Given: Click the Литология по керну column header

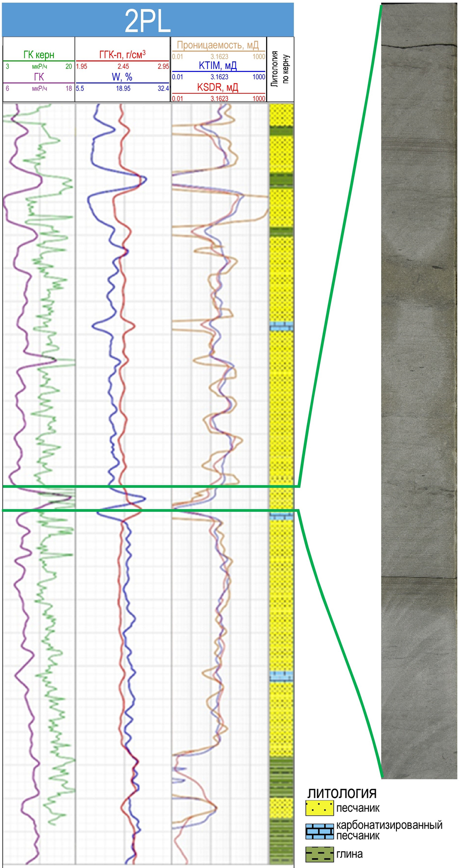Looking at the screenshot, I should point(280,69).
